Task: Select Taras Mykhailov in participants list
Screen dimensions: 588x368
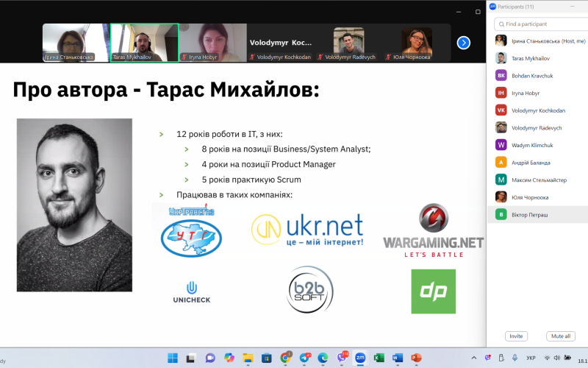Action: coord(538,58)
